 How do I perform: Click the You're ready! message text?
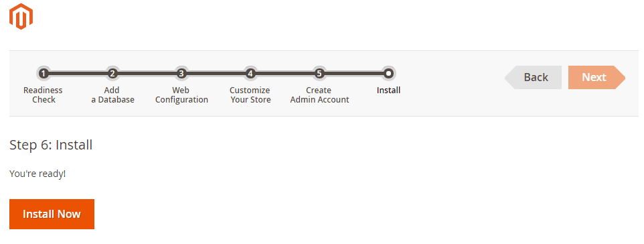(37, 174)
